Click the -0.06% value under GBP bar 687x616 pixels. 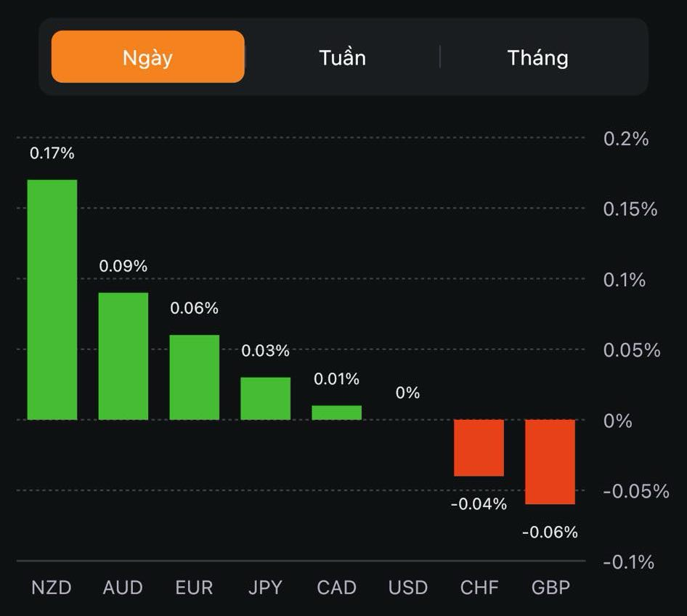550,532
